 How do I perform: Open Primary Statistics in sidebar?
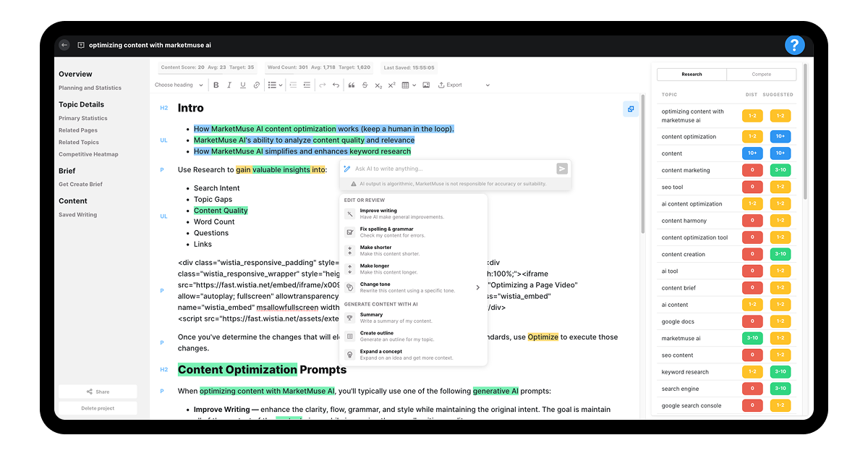(82, 118)
